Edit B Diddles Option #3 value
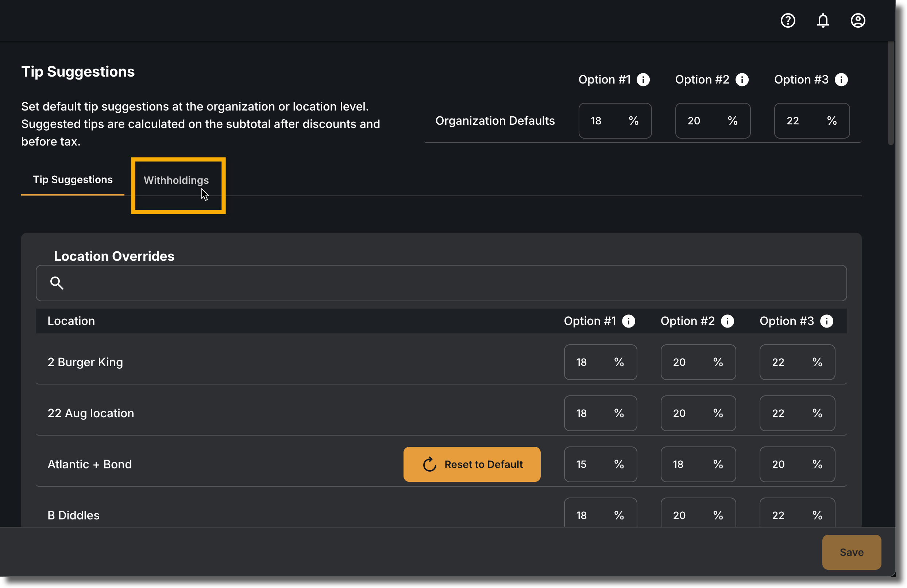Image resolution: width=907 pixels, height=588 pixels. click(x=797, y=512)
